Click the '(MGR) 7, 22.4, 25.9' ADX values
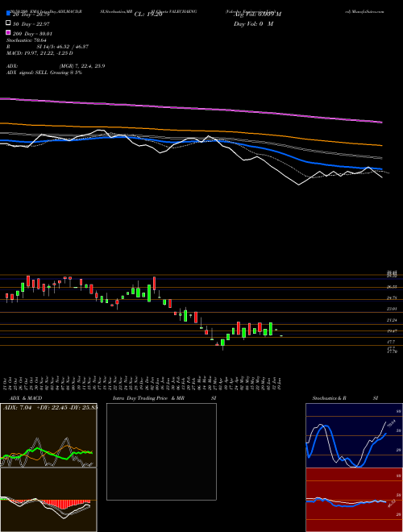 click(x=81, y=66)
